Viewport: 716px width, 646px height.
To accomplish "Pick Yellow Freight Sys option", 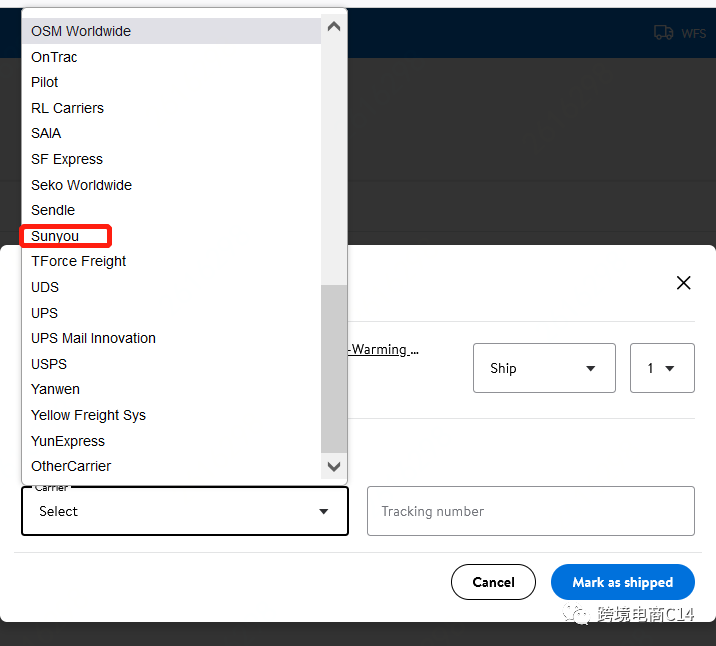I will 171,415.
